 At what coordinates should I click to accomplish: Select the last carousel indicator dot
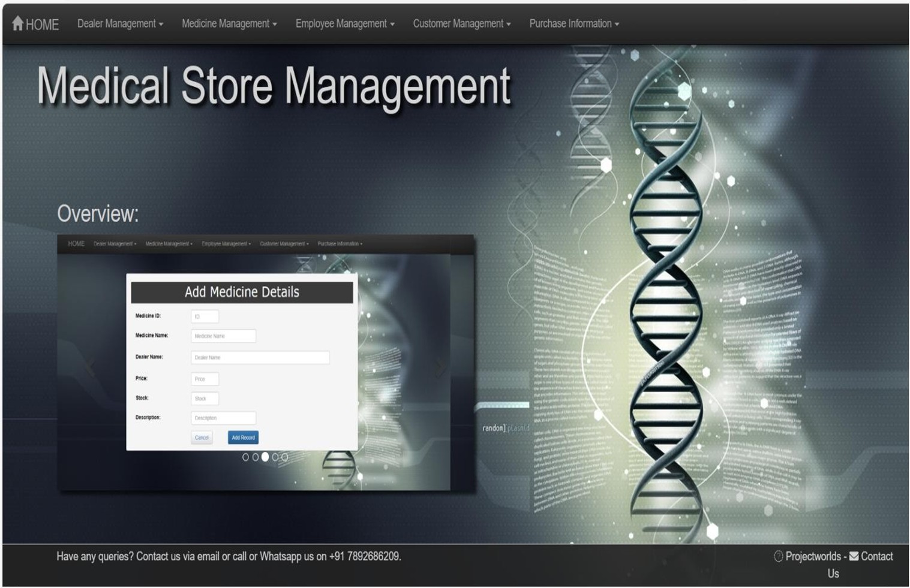tap(285, 457)
